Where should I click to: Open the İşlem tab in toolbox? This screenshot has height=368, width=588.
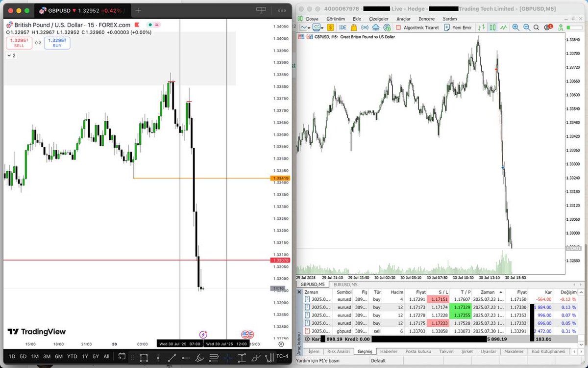314,351
